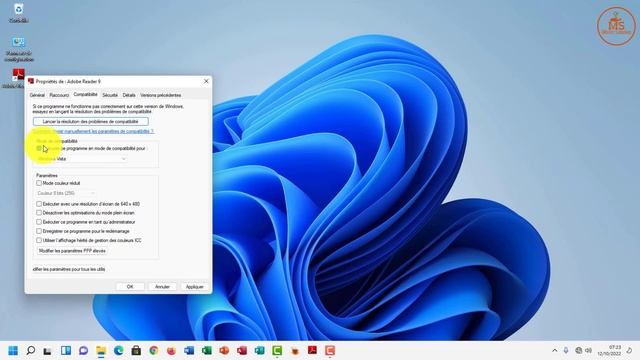Open the taskbar clock and date

609,350
